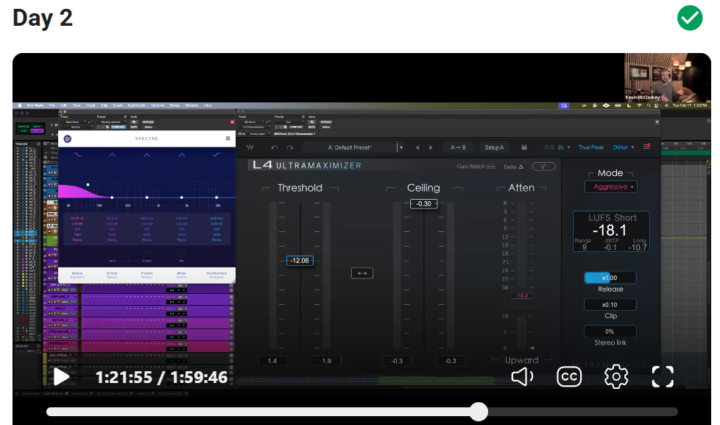Select the second Spectre band bell icon
Viewport: 720px width, 425px height.
pyautogui.click(x=112, y=155)
